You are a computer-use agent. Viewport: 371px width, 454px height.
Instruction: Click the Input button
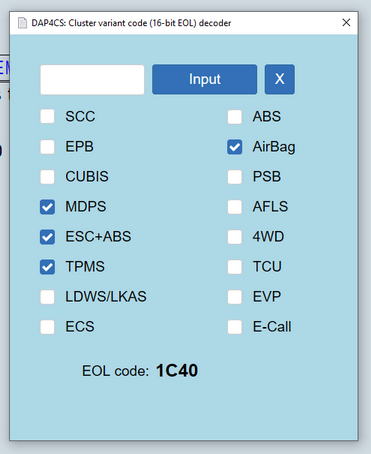[x=205, y=79]
